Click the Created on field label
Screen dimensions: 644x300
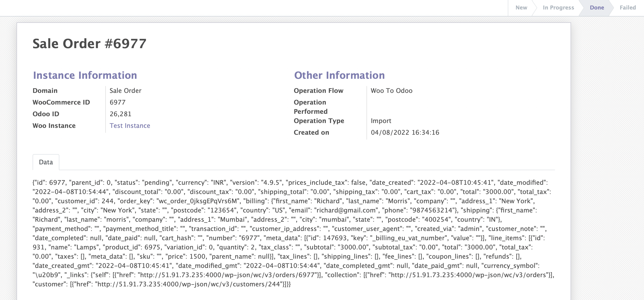point(311,132)
